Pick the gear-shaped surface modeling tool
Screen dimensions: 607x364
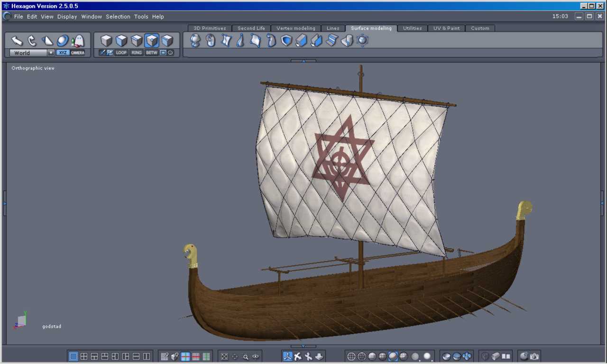[362, 41]
